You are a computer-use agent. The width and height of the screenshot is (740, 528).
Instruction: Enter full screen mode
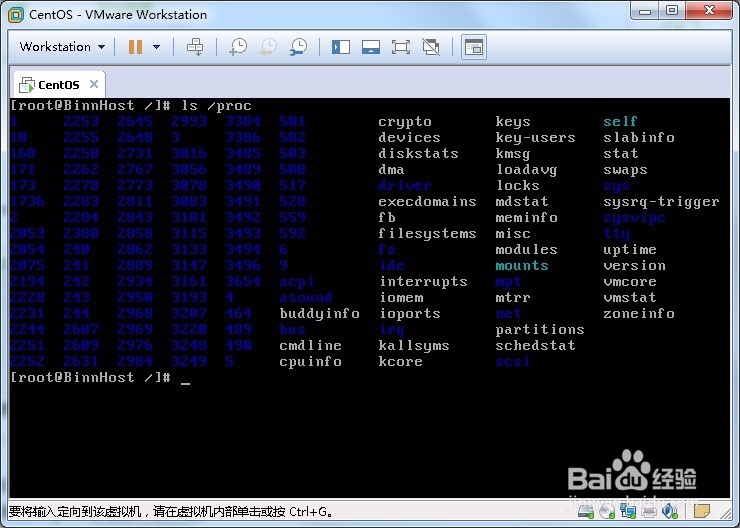pyautogui.click(x=401, y=47)
